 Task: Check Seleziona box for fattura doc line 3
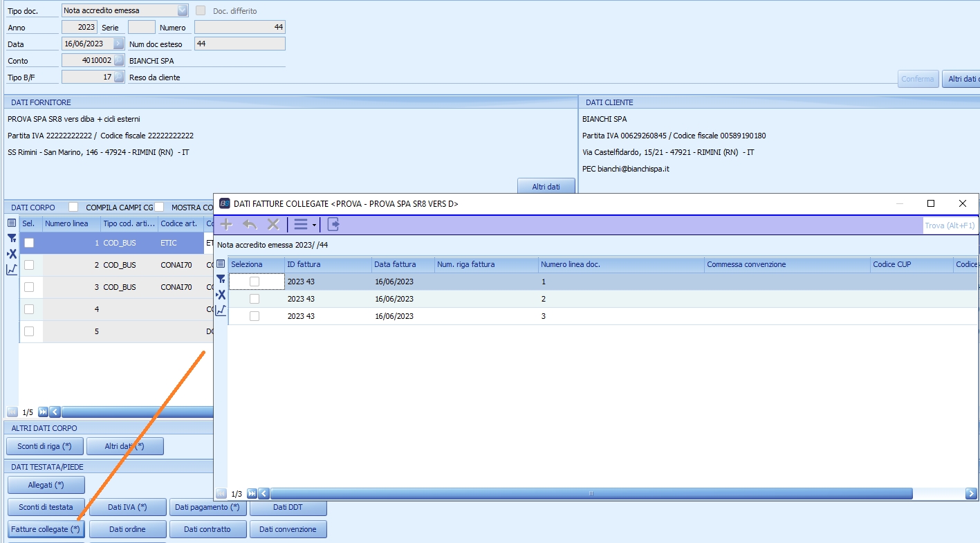pos(255,316)
